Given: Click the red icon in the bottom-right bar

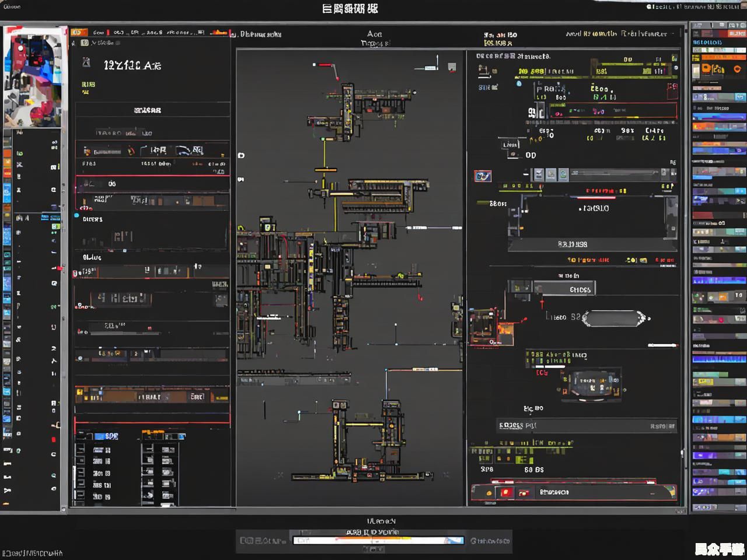Looking at the screenshot, I should (x=506, y=492).
